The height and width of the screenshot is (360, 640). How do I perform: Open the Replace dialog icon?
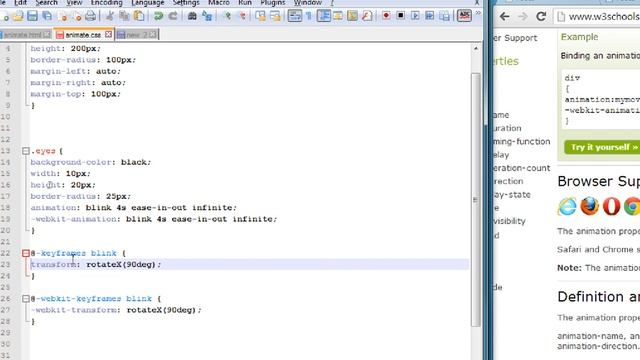tap(207, 16)
